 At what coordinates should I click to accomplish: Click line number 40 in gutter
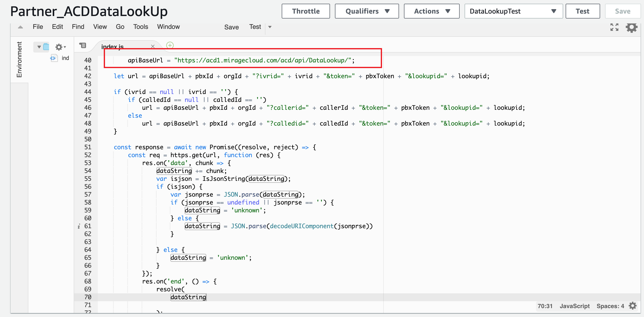click(88, 60)
